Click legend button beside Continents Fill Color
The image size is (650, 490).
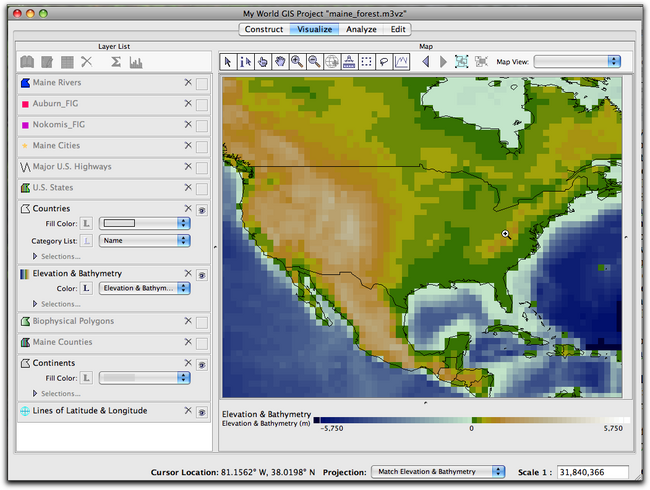click(86, 377)
